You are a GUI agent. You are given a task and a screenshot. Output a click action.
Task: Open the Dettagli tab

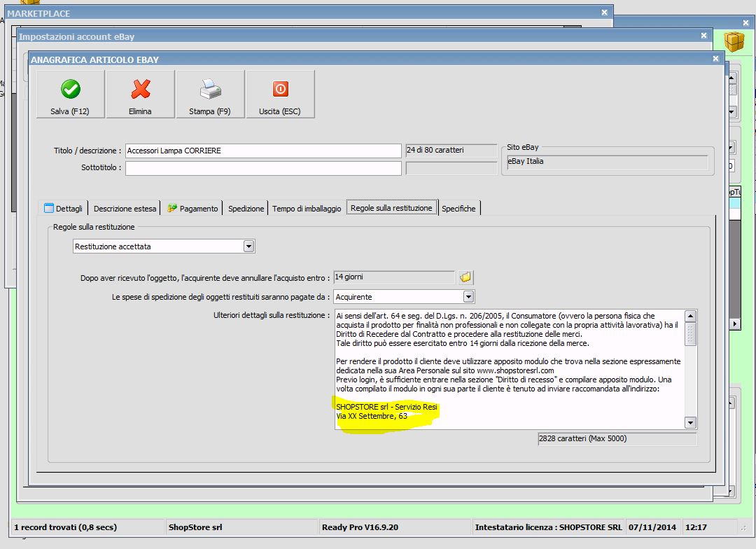(x=64, y=209)
